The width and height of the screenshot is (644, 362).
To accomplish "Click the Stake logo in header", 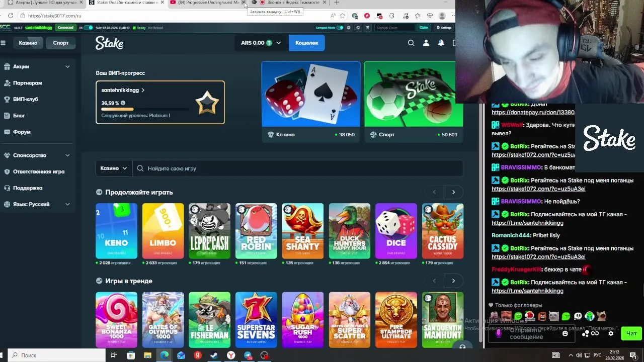I will (109, 43).
